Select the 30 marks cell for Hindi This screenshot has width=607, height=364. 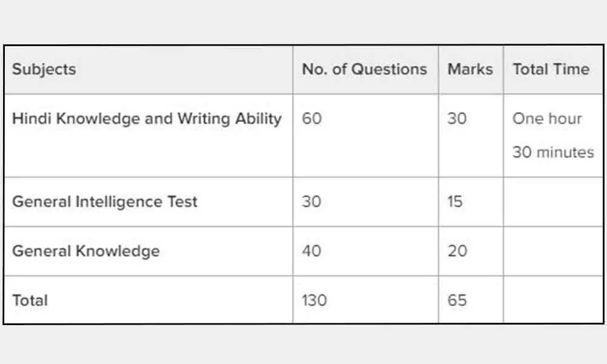457,118
